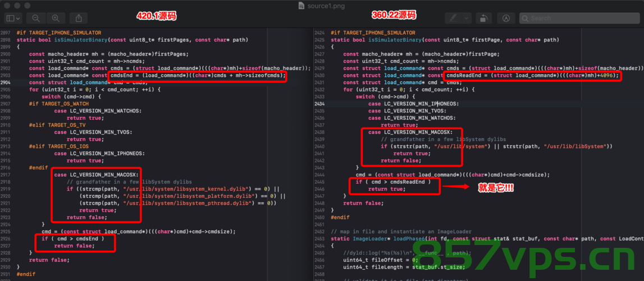Click into the Search field
Image resolution: width=644 pixels, height=281 pixels.
[579, 18]
